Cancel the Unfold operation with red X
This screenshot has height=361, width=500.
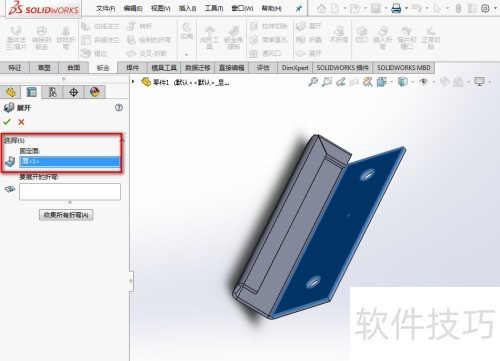(21, 122)
